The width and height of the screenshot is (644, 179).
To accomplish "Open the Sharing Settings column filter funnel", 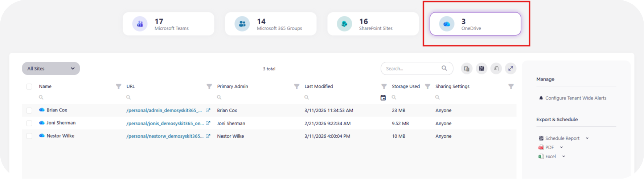I will pos(511,86).
